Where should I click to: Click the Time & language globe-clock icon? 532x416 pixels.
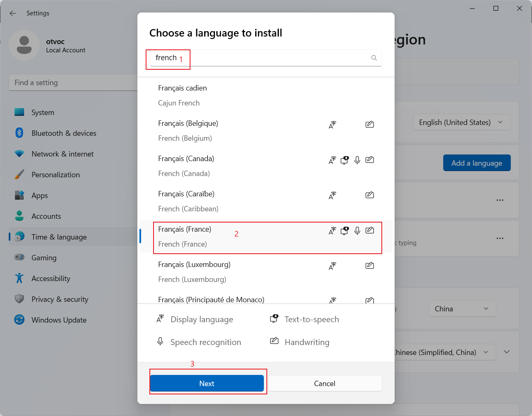point(19,237)
